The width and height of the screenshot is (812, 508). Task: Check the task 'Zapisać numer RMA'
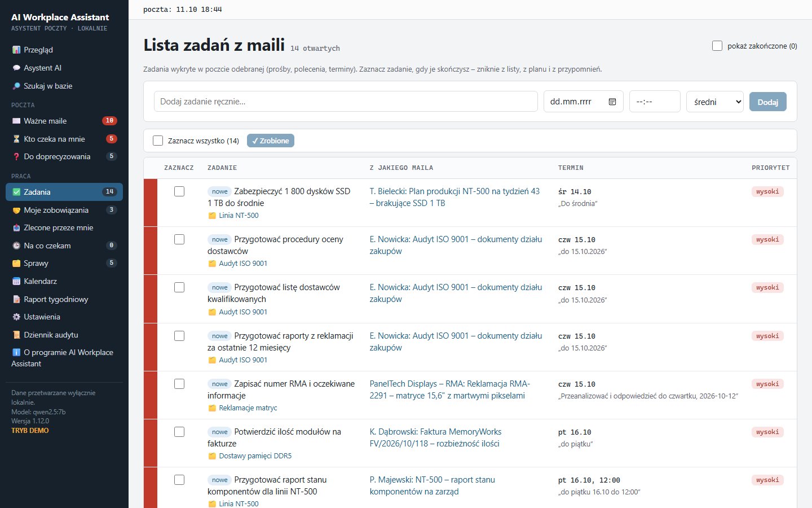(x=179, y=384)
